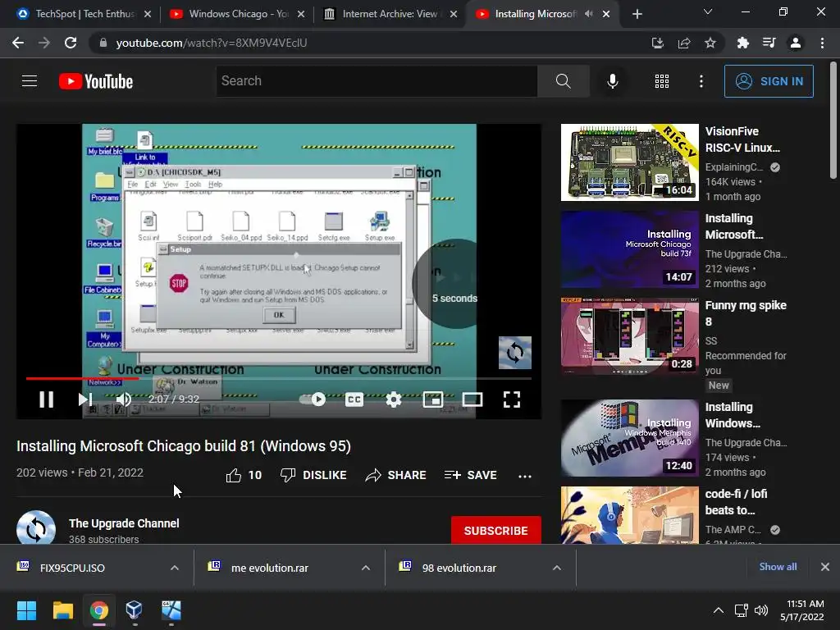Close the downloads bar
Screen dimensions: 840x630
click(x=825, y=567)
